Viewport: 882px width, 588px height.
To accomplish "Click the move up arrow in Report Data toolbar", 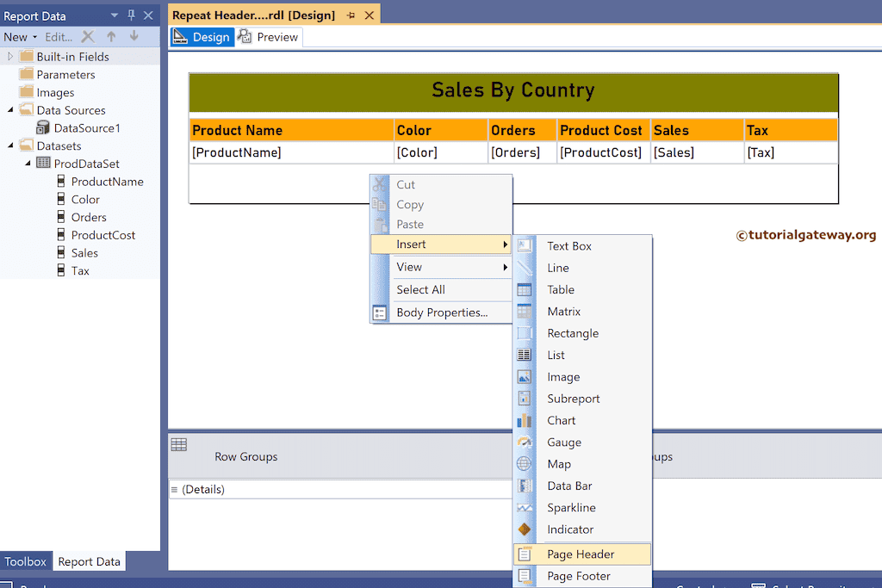I will (x=111, y=37).
